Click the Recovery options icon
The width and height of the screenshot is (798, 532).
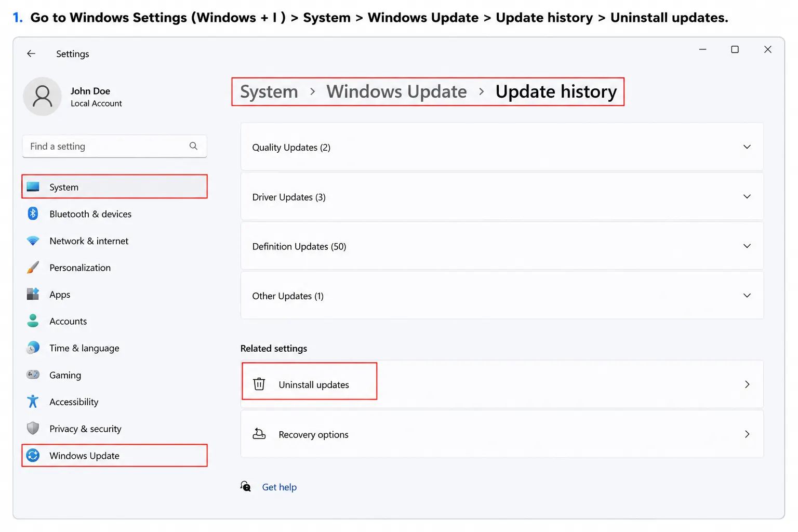259,434
